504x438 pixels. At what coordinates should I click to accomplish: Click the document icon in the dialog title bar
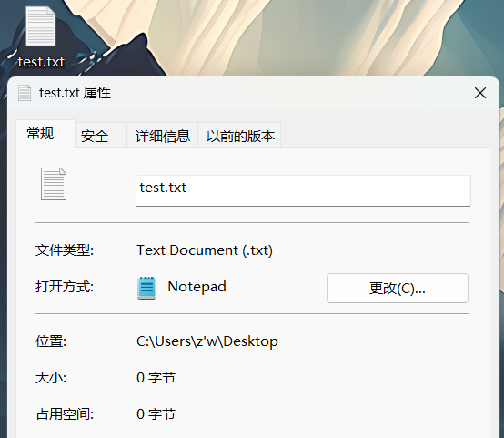pos(25,93)
